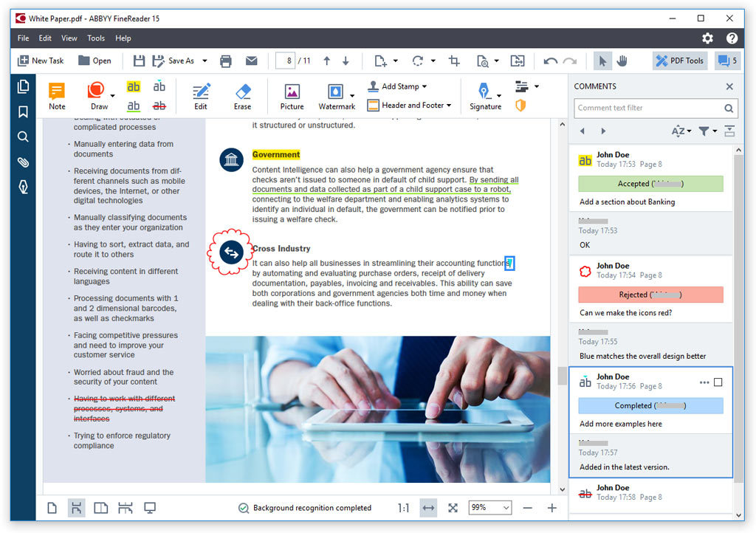Image resolution: width=756 pixels, height=533 pixels.
Task: Open the Attachments paperclip panel
Action: 23,162
